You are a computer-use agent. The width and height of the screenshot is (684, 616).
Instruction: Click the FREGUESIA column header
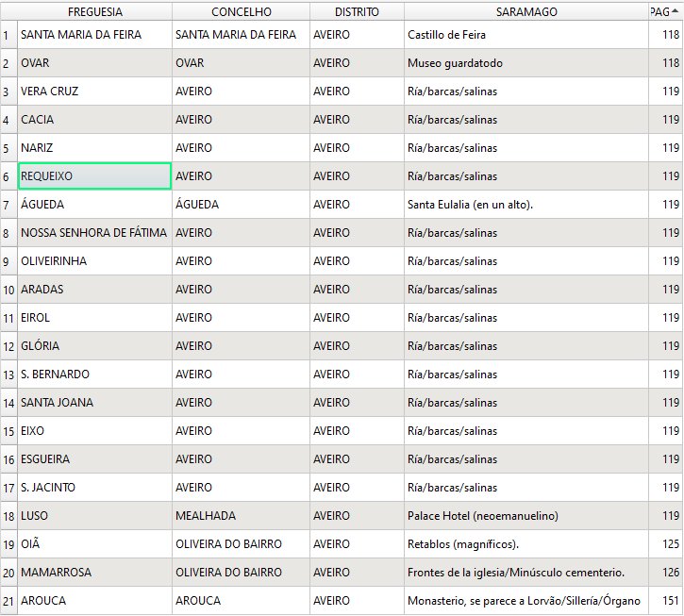94,12
